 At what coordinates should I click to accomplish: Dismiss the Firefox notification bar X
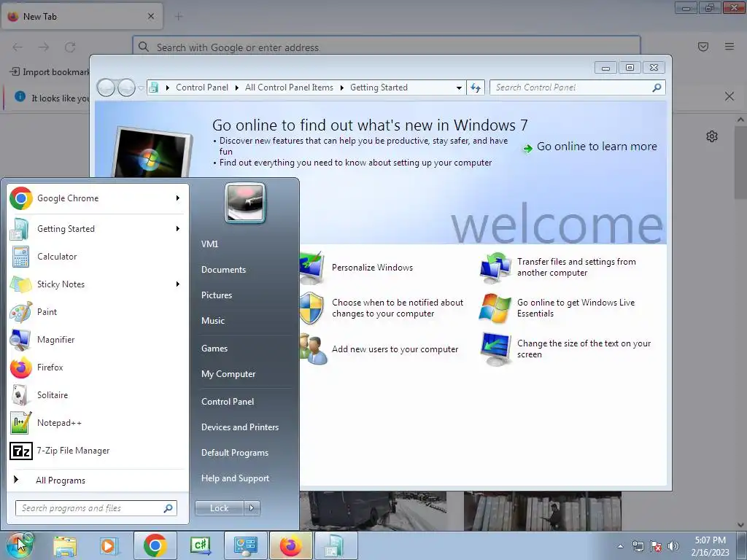coord(729,97)
